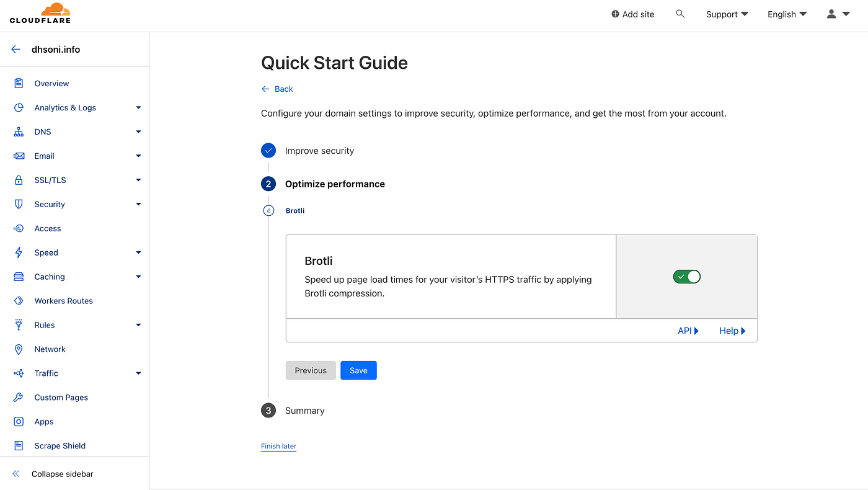The height and width of the screenshot is (490, 868).
Task: Expand the Caching submenu arrow
Action: tap(138, 277)
